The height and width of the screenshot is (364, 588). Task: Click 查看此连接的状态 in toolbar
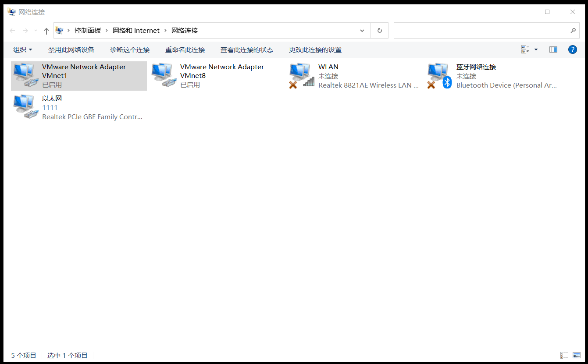coord(247,50)
